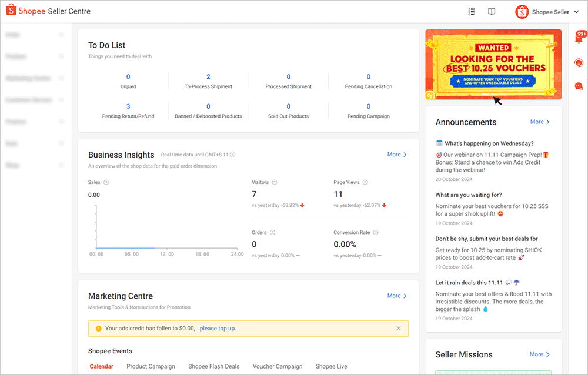The height and width of the screenshot is (375, 588).
Task: Click the headset support icon on the right
Action: pyautogui.click(x=578, y=62)
